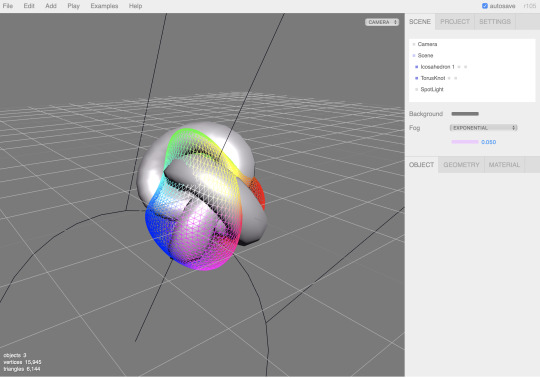Image resolution: width=540 pixels, height=378 pixels.
Task: Click the pink Fog color swatch
Action: point(465,142)
